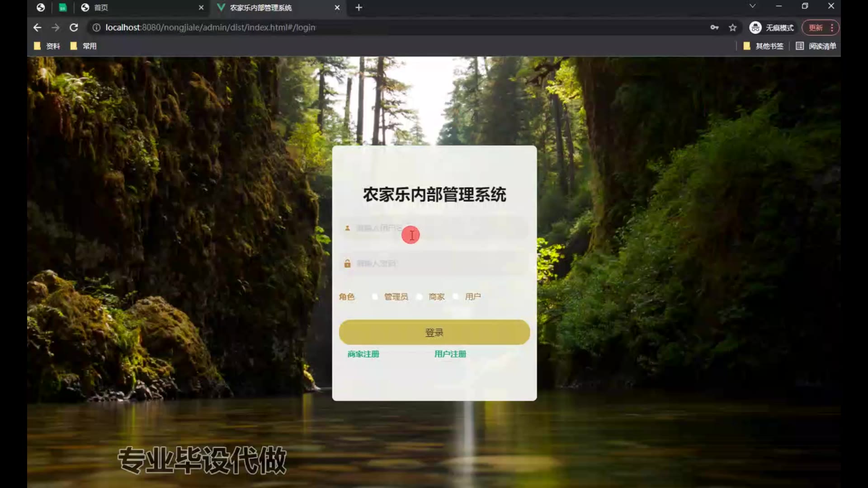868x488 pixels.
Task: Open the 资料 bookmarks folder
Action: [x=47, y=46]
